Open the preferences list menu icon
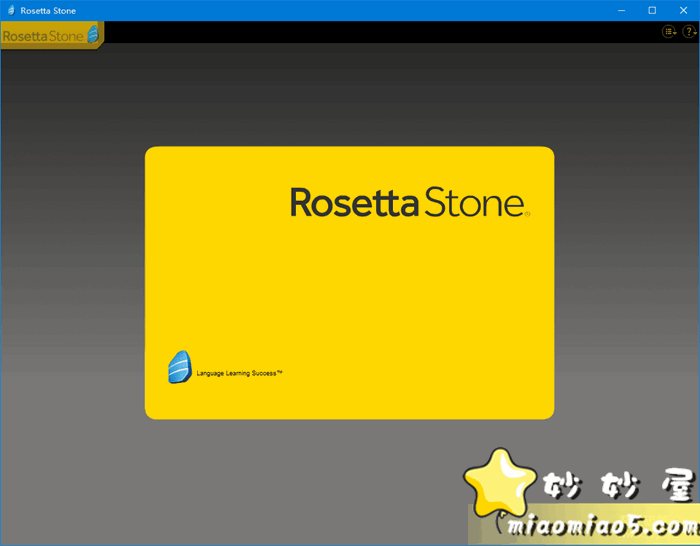The height and width of the screenshot is (546, 700). pyautogui.click(x=668, y=32)
